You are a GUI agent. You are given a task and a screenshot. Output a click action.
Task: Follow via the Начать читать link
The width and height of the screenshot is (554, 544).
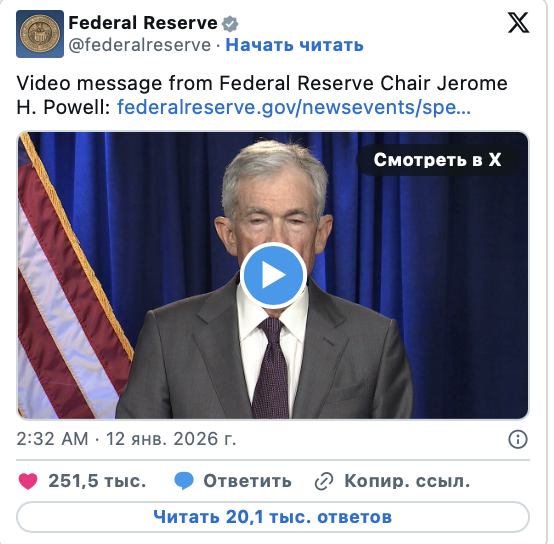294,45
